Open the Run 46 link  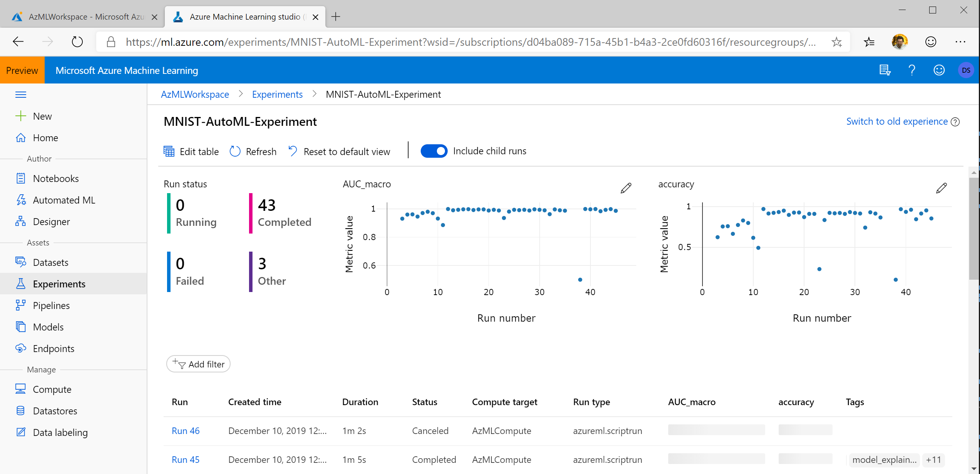186,431
